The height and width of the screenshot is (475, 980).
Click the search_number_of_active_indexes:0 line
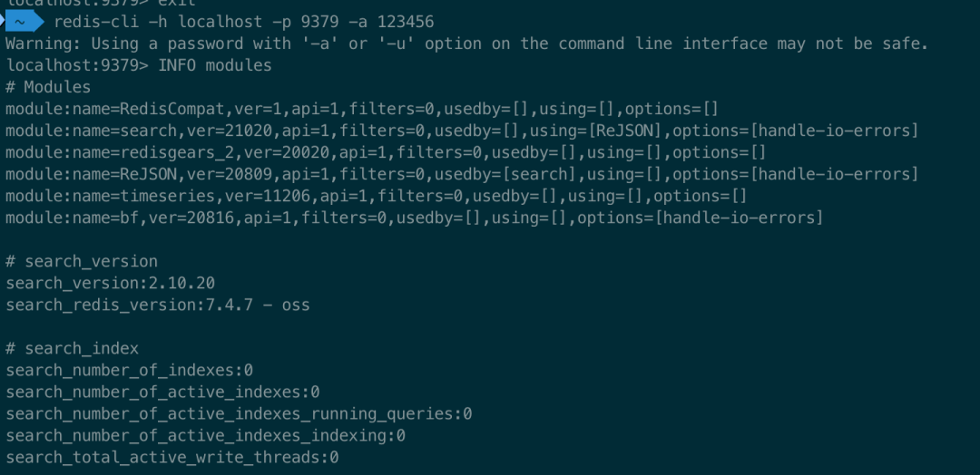(162, 392)
